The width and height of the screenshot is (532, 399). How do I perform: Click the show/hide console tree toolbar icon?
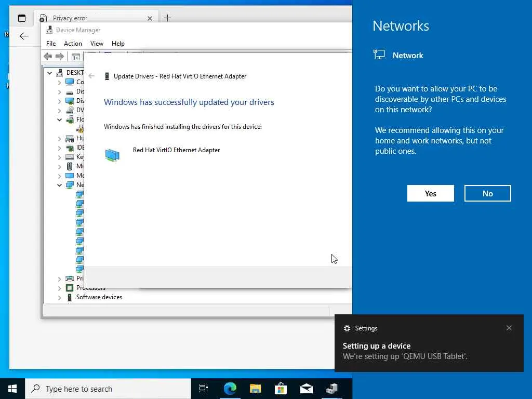(76, 57)
